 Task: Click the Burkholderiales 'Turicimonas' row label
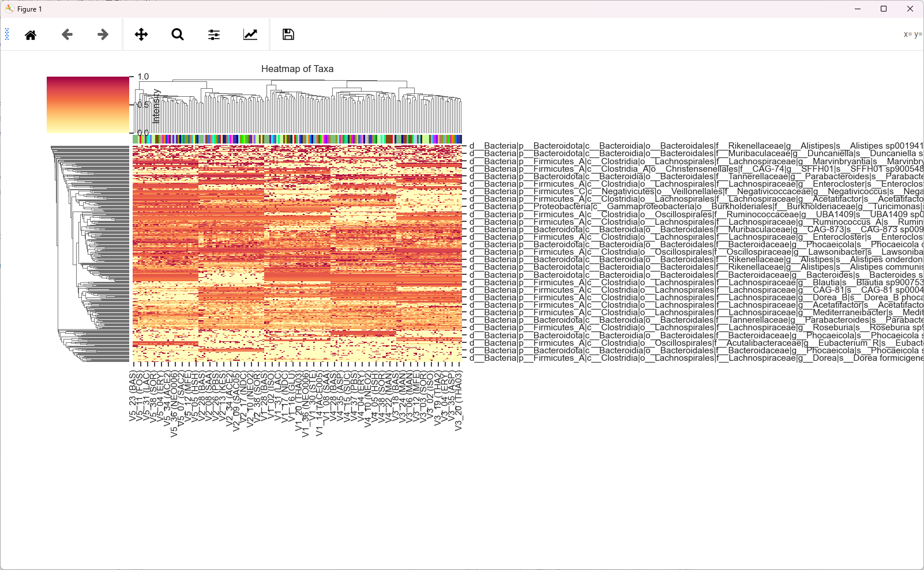[696, 206]
